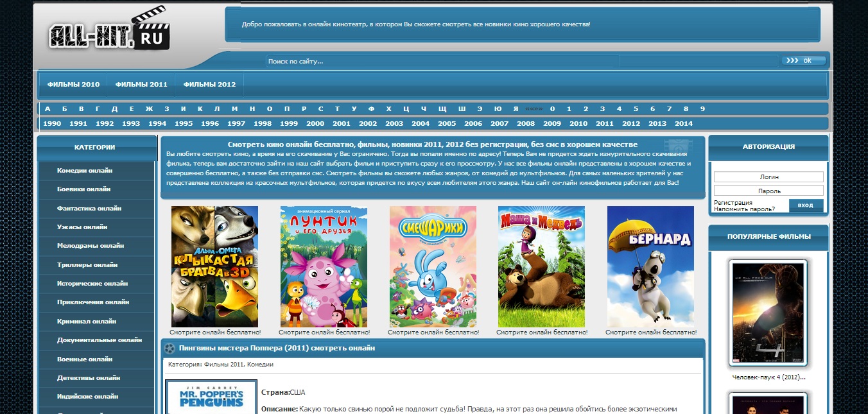Select letter Я in the alphabet index
This screenshot has width=868, height=414.
pos(516,109)
